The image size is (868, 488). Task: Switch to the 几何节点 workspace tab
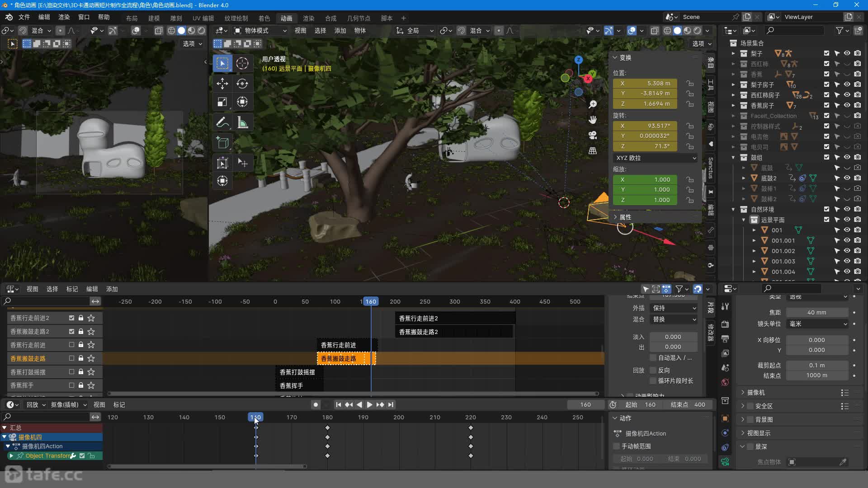(x=359, y=18)
